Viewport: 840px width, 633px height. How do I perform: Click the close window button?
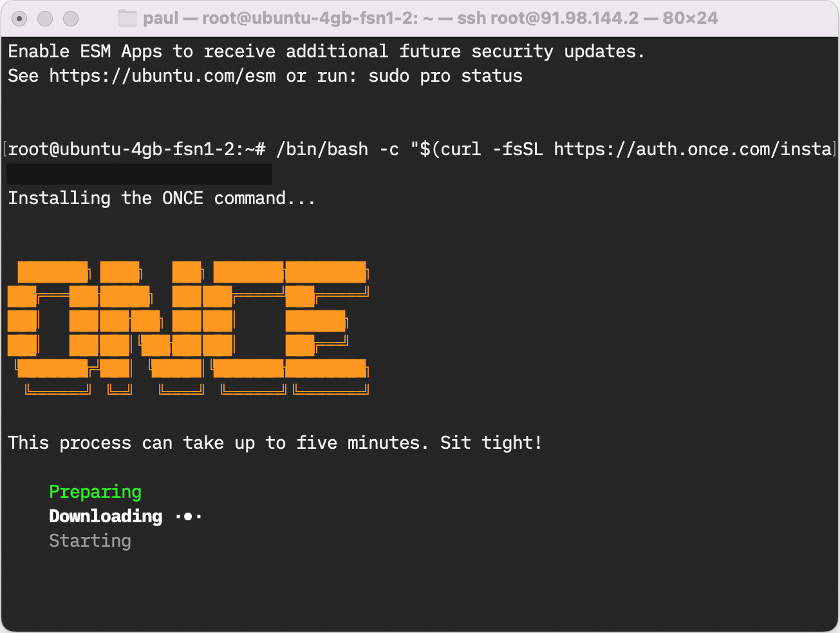point(19,19)
